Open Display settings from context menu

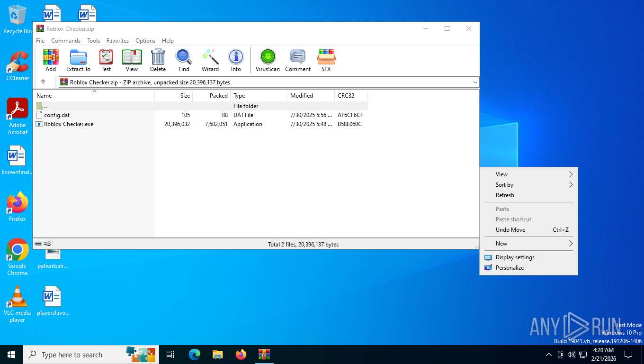528,257
